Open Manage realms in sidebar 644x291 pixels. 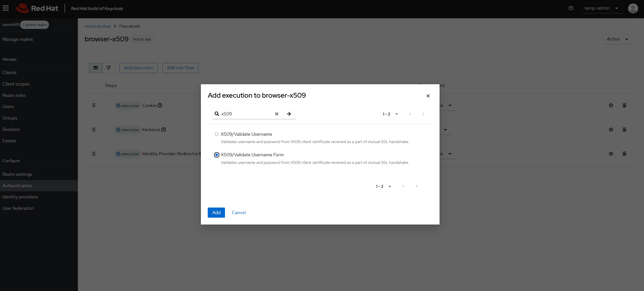tap(18, 39)
